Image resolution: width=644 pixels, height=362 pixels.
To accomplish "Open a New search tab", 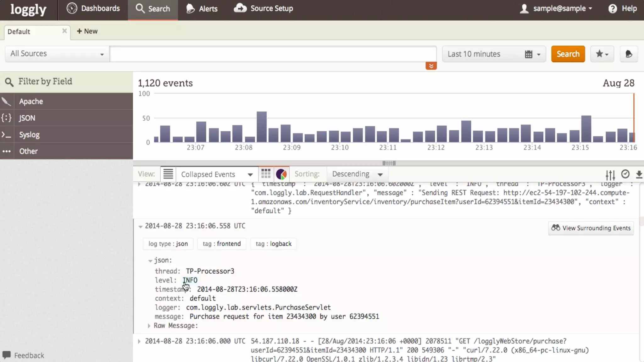I will [x=87, y=31].
